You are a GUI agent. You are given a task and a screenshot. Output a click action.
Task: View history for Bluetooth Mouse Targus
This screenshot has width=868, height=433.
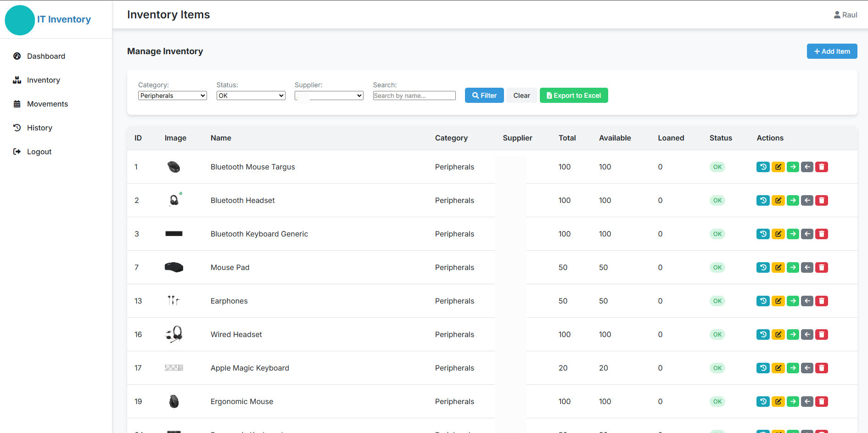(763, 167)
